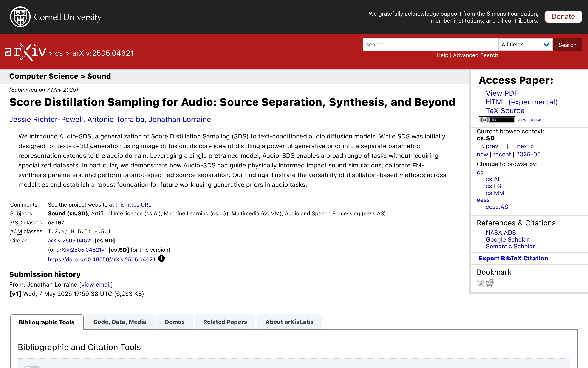Click the view license link
The height and width of the screenshot is (368, 588).
point(529,120)
